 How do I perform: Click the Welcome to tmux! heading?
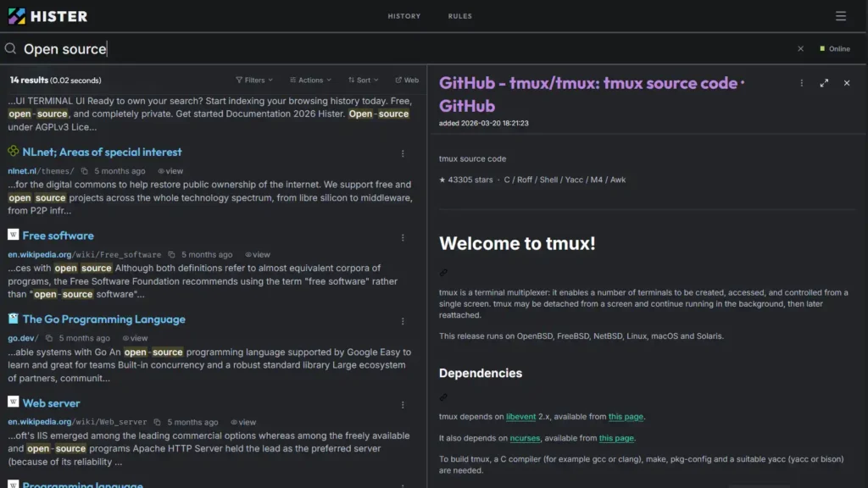point(517,243)
